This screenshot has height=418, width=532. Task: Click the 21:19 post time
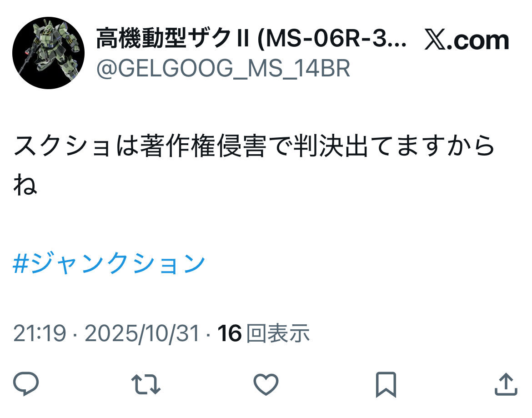[40, 333]
